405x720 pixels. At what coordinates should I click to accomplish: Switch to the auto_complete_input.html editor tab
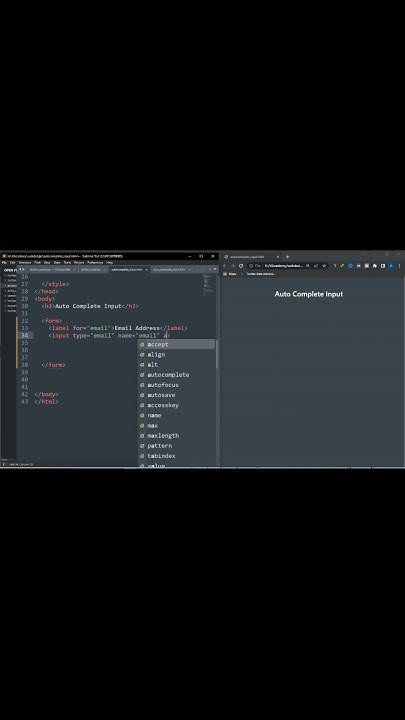pyautogui.click(x=169, y=270)
